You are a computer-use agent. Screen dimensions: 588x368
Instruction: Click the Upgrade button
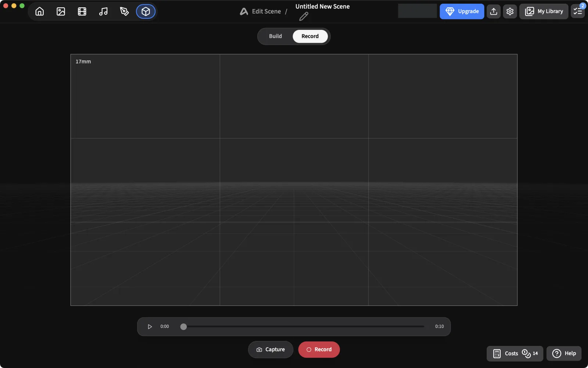462,11
